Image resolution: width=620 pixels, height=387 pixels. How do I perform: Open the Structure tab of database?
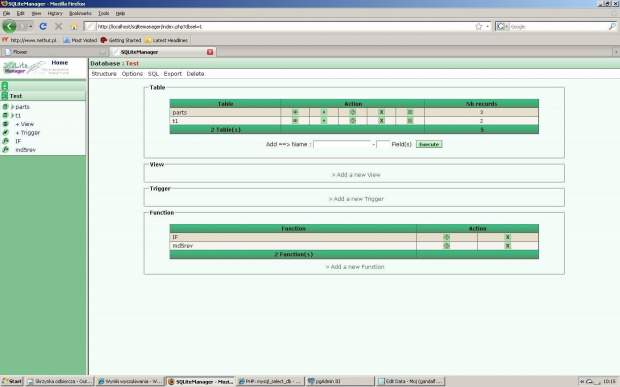coord(104,74)
